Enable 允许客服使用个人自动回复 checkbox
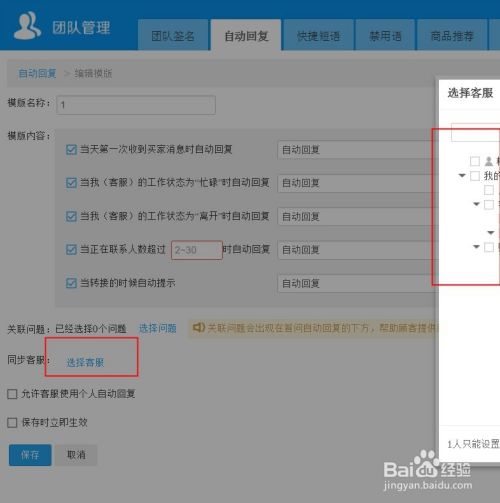The height and width of the screenshot is (503, 500). [x=12, y=394]
